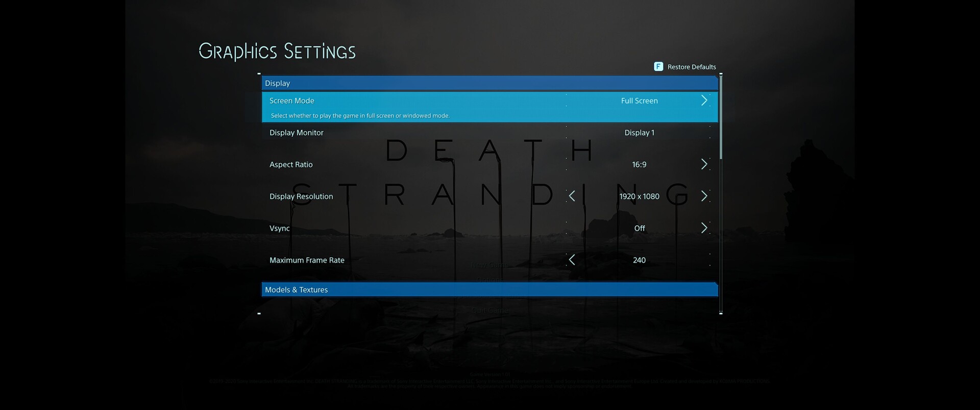Raise Display Resolution with right arrow
The image size is (980, 410).
point(704,196)
